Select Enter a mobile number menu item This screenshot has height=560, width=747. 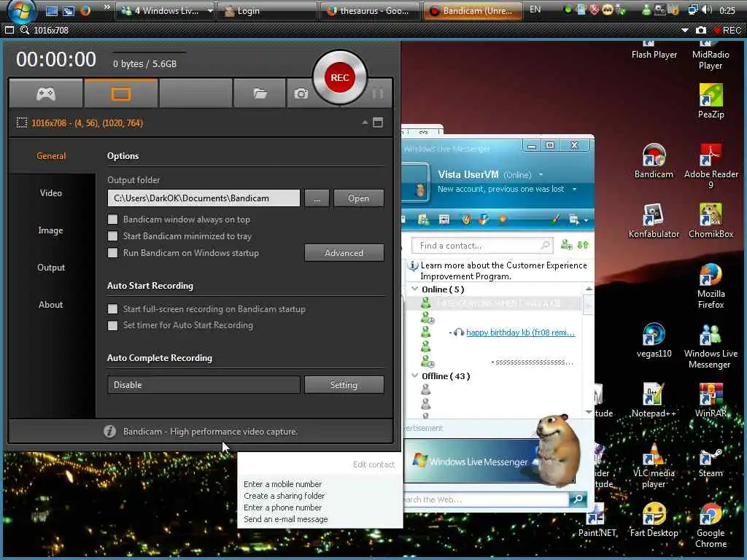click(x=282, y=484)
